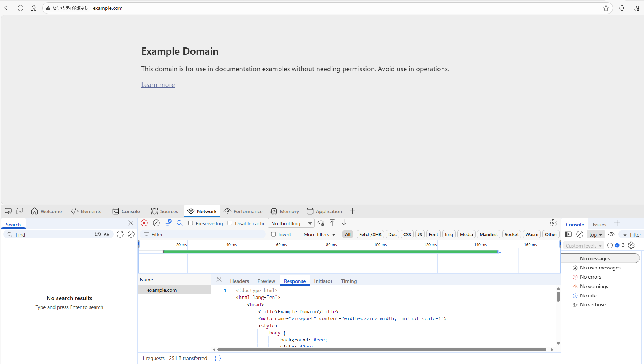Image resolution: width=644 pixels, height=364 pixels.
Task: Click the browser back arrow
Action: pos(7,8)
